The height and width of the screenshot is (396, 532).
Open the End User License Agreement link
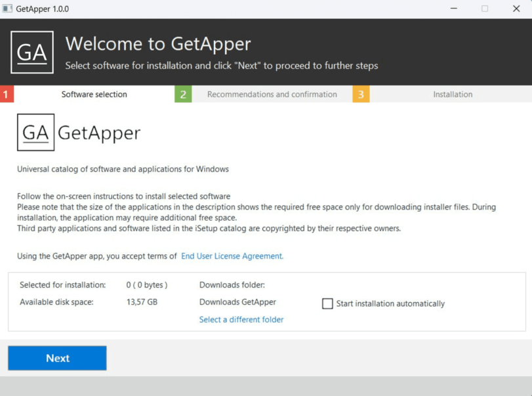pos(232,255)
